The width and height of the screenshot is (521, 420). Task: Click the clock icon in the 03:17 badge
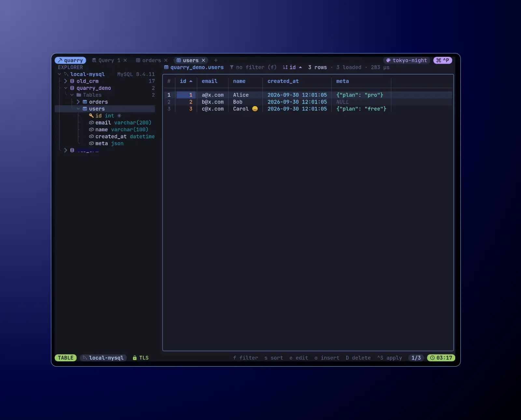pyautogui.click(x=432, y=358)
